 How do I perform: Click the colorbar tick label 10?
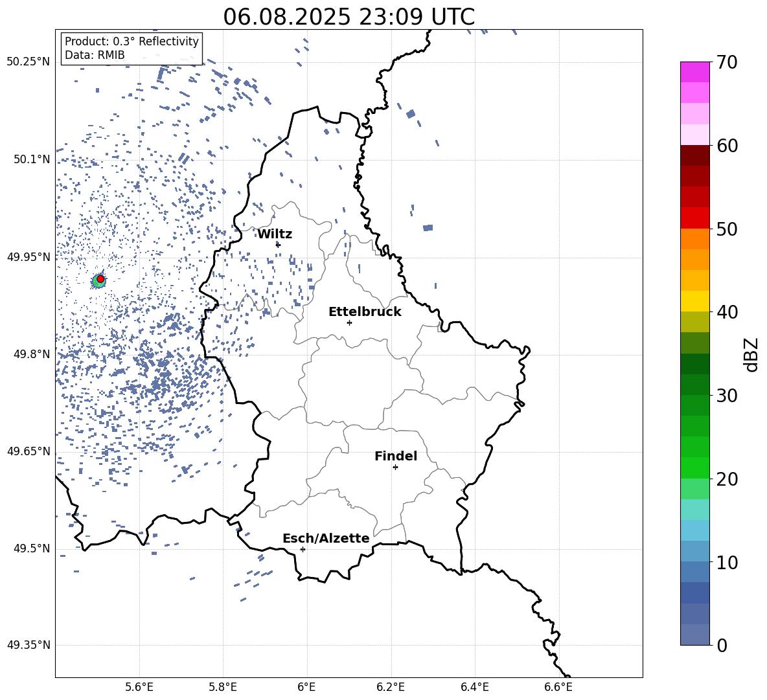[x=727, y=563]
